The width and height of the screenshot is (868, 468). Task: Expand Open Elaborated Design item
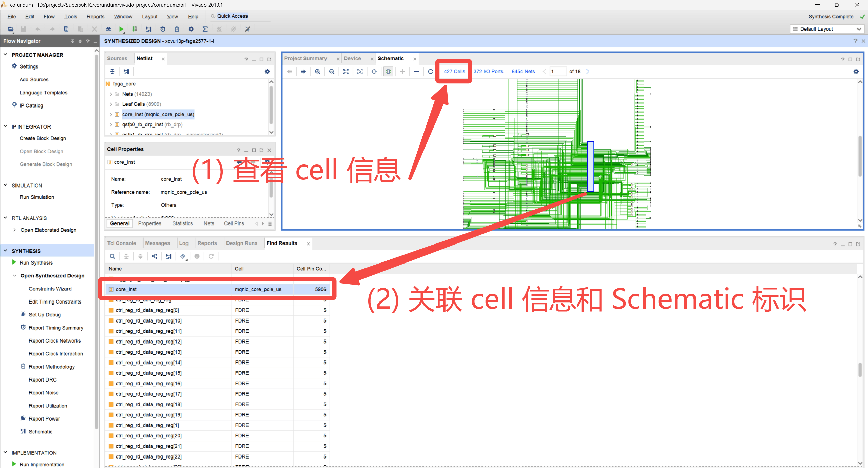coord(14,230)
